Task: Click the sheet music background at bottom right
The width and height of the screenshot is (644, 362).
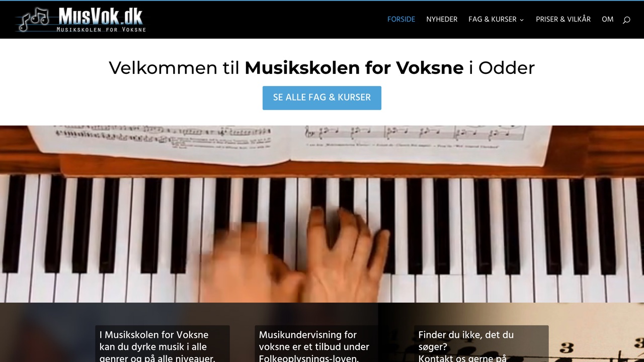Action: pos(596,332)
